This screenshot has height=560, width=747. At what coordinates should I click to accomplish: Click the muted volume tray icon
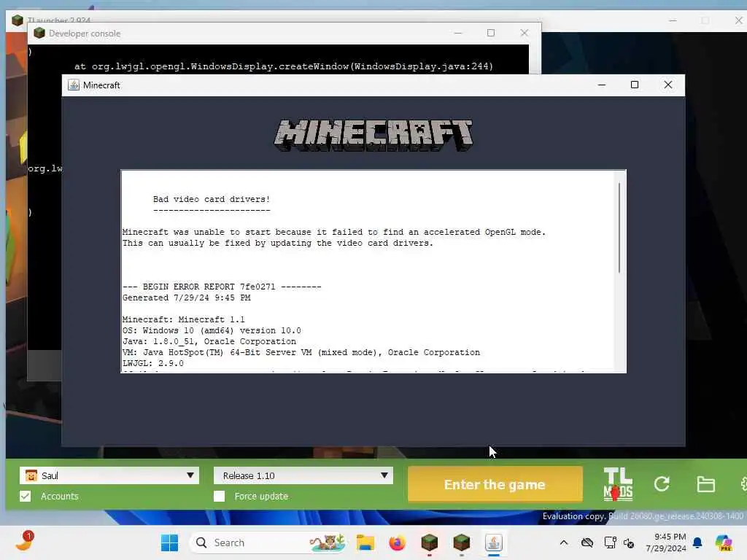click(629, 542)
